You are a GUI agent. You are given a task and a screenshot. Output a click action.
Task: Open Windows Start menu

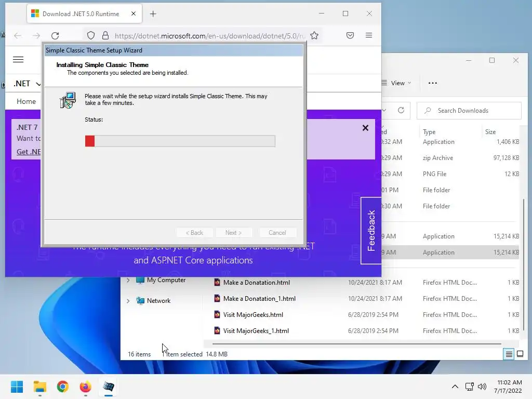pyautogui.click(x=17, y=387)
